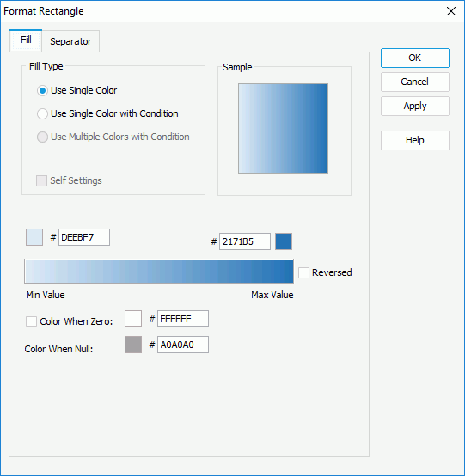Open the Separator tab
The width and height of the screenshot is (465, 476).
coord(70,41)
